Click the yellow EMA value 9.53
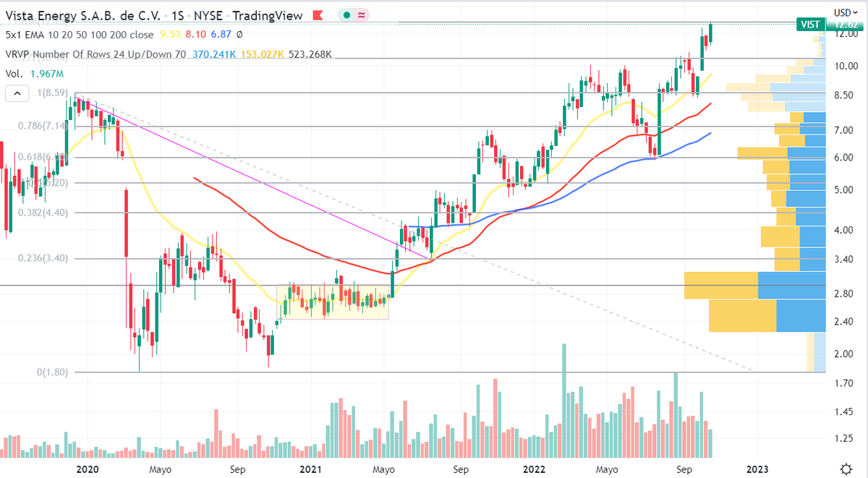Image resolution: width=868 pixels, height=478 pixels. pos(171,34)
